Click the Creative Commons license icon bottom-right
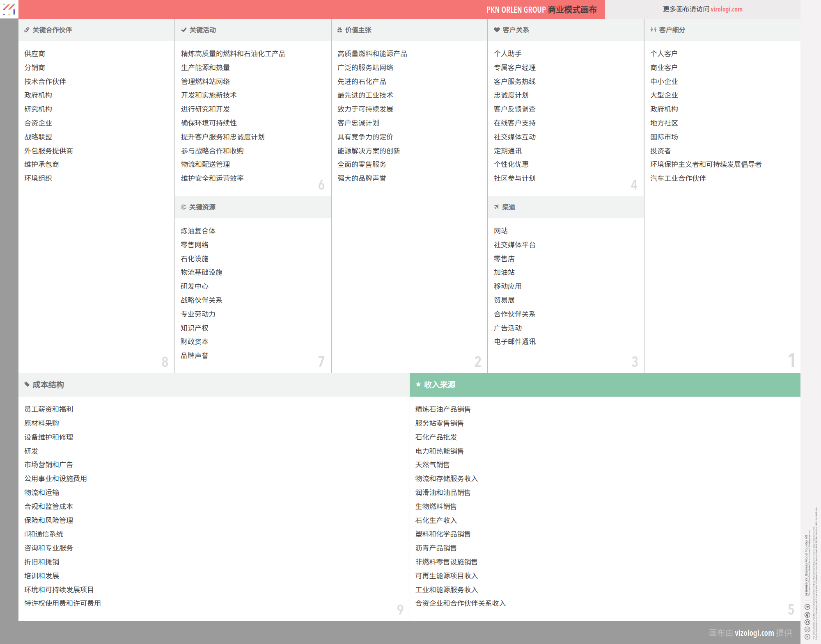The width and height of the screenshot is (821, 644). click(x=807, y=637)
